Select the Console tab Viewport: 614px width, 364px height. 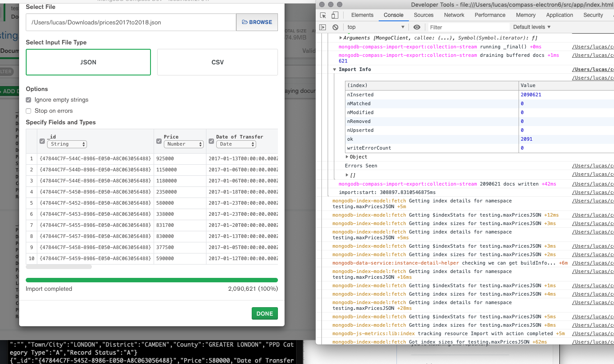click(393, 15)
